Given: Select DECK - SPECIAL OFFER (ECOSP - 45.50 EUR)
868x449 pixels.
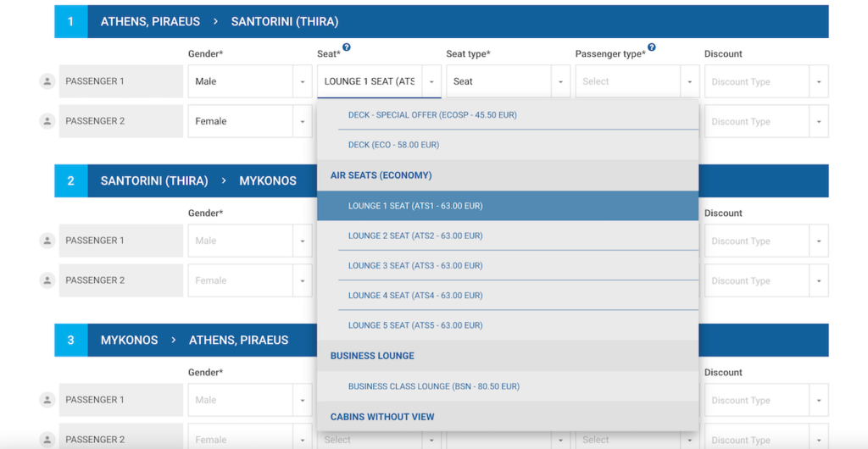Looking at the screenshot, I should (508, 115).
